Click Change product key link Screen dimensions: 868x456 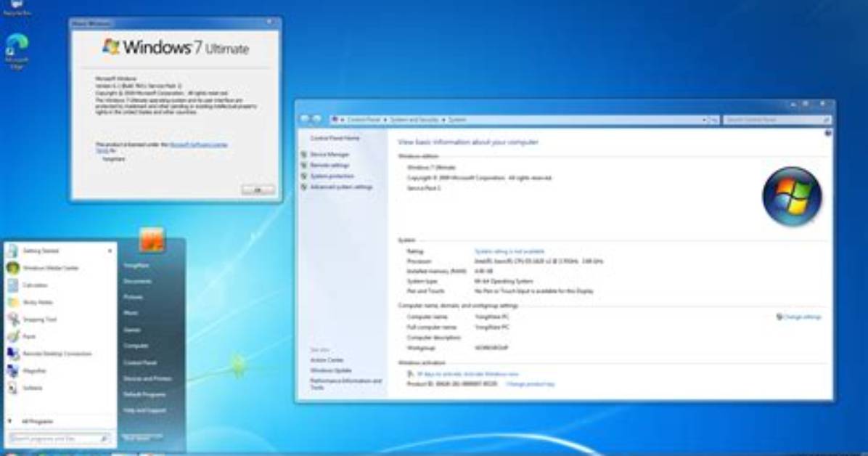click(x=530, y=384)
